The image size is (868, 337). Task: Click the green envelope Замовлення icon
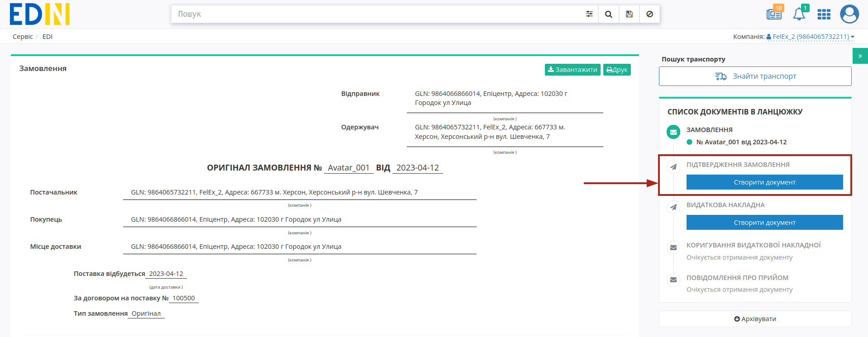pyautogui.click(x=673, y=132)
